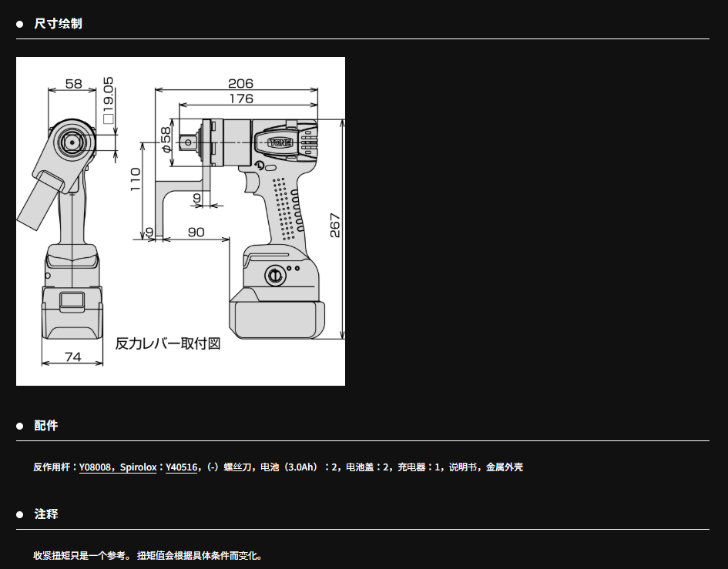Click the 90 lever length dimension
This screenshot has width=728, height=569.
point(196,232)
